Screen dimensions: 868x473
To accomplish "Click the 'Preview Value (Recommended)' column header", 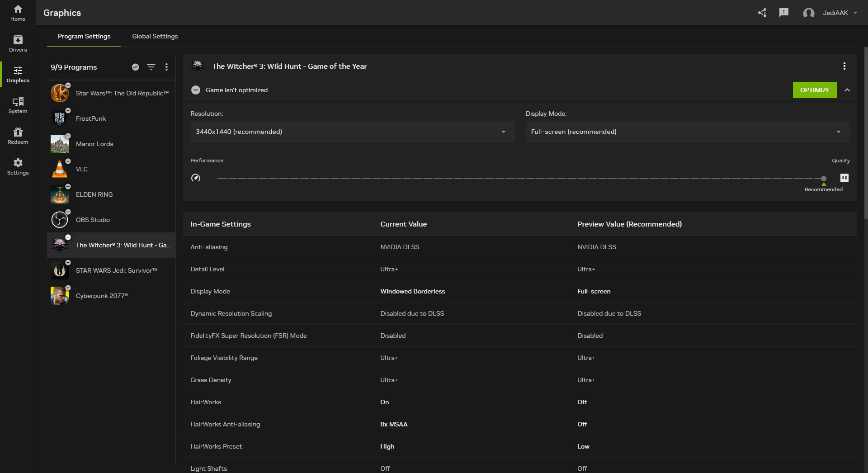I will [629, 224].
